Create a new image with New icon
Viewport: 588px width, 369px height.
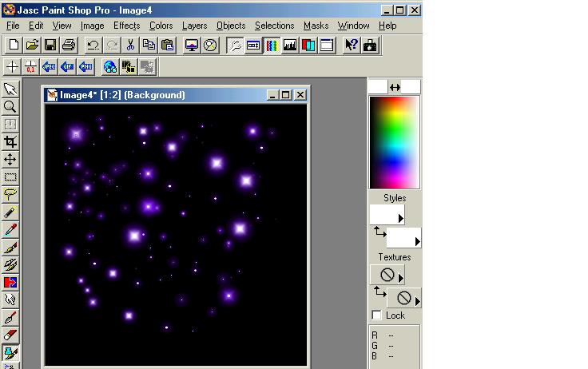[14, 46]
